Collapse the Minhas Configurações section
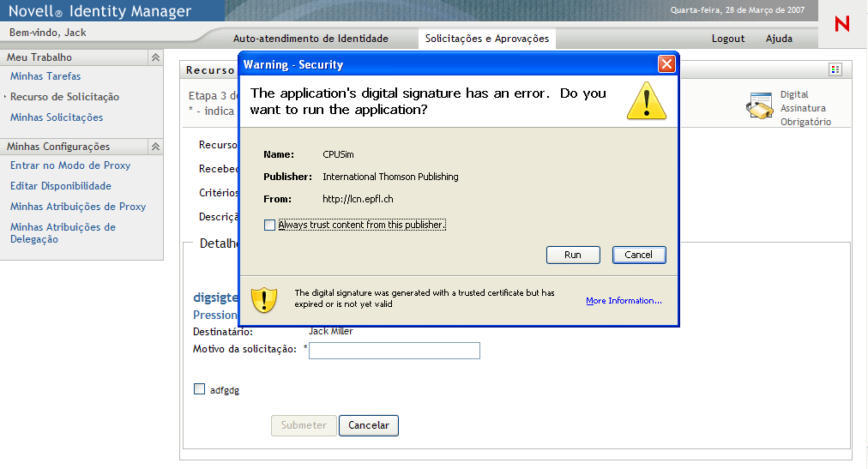Viewport: 868px width, 469px height. [155, 146]
